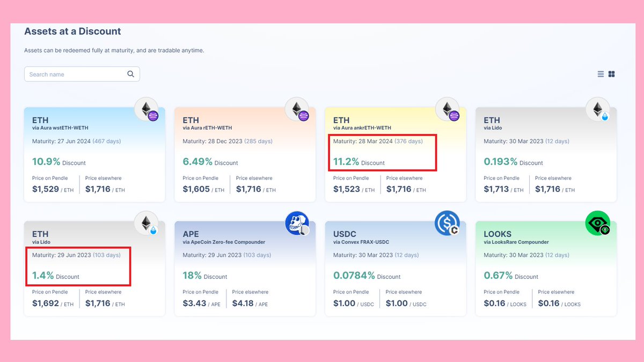The width and height of the screenshot is (644, 362).
Task: Click the 11.2% Discount value
Action: click(x=359, y=162)
